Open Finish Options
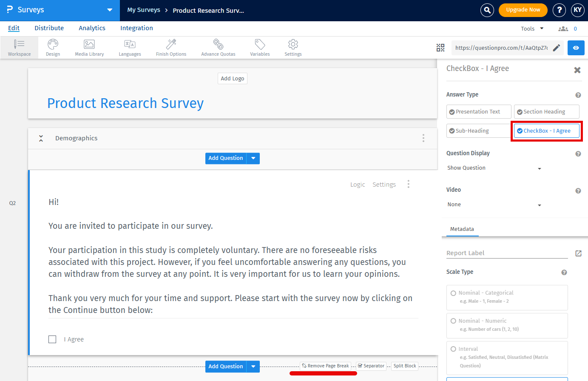This screenshot has width=588, height=381. pyautogui.click(x=170, y=47)
